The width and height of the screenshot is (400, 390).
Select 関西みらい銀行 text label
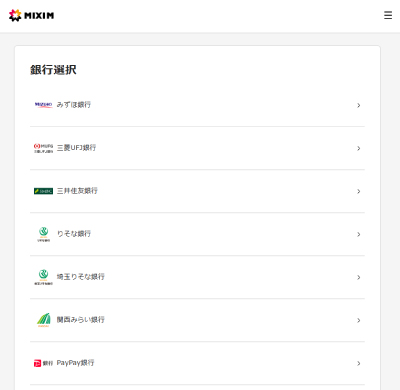point(80,320)
